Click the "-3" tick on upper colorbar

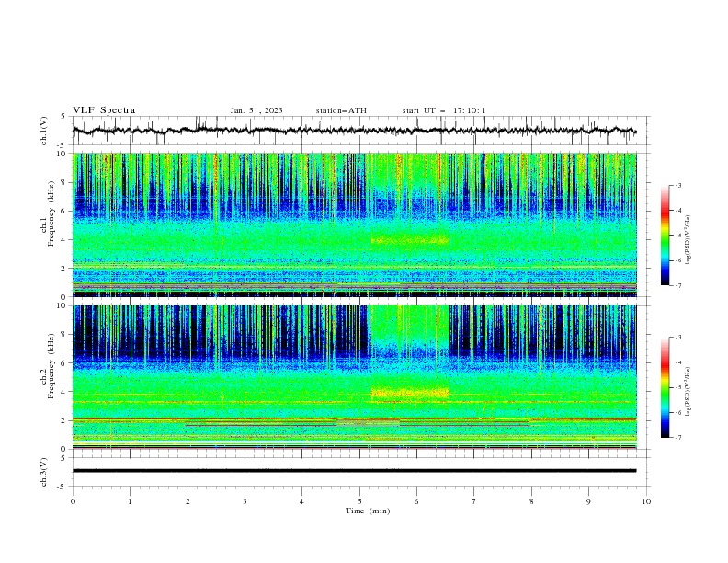[x=677, y=185]
